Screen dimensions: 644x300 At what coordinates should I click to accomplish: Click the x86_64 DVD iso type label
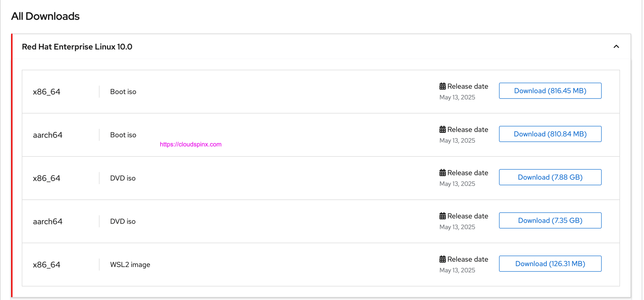[x=123, y=178]
